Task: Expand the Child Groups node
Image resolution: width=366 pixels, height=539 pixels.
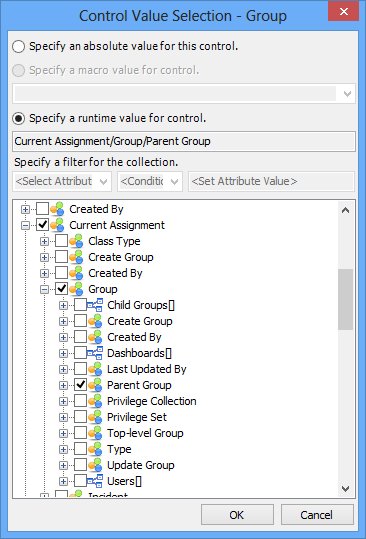Action: point(63,305)
